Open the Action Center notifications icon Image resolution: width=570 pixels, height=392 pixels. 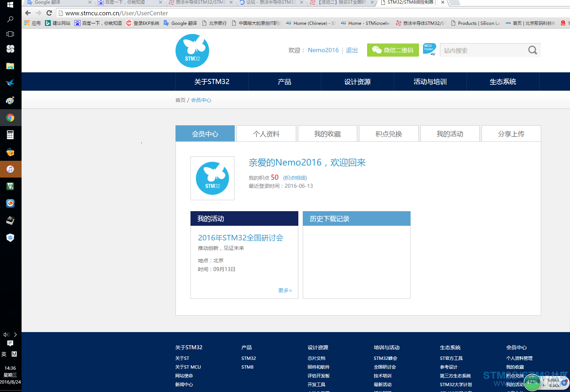pos(10,343)
